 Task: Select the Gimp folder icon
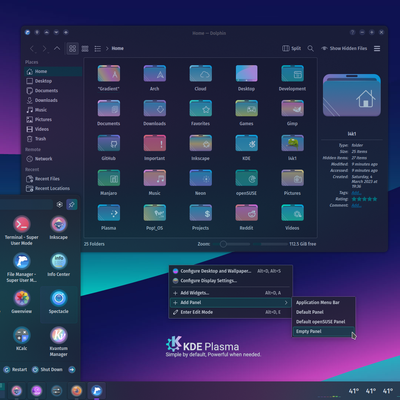tap(292, 108)
